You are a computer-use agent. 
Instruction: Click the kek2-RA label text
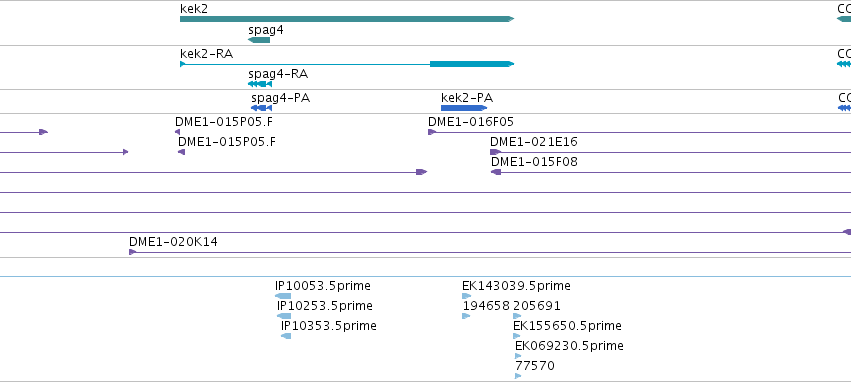coord(207,53)
